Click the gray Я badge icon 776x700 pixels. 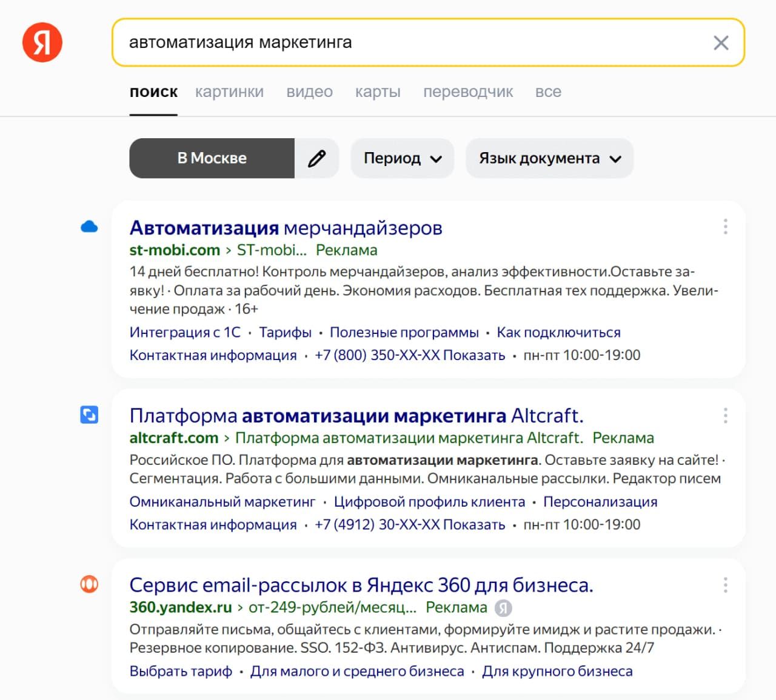click(x=503, y=608)
